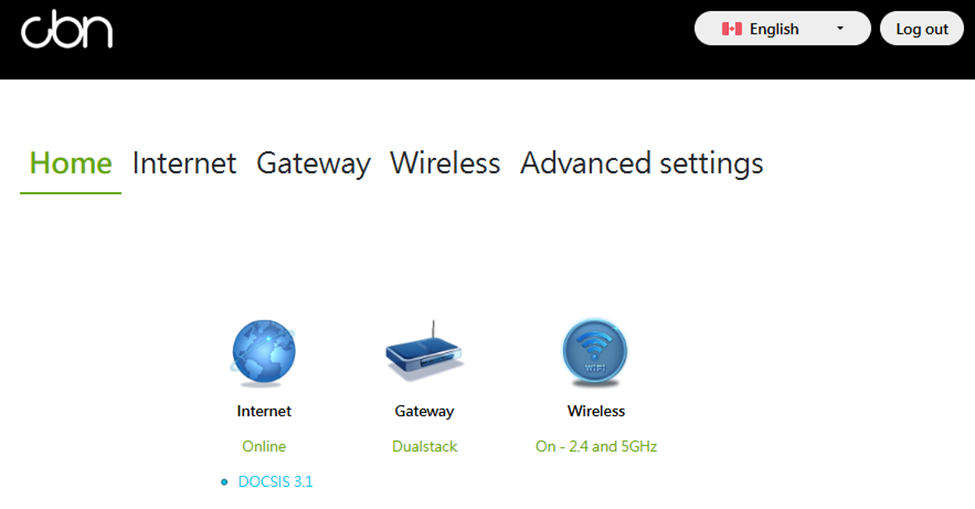This screenshot has width=975, height=509.
Task: Go to the Gateway tab
Action: 313,163
